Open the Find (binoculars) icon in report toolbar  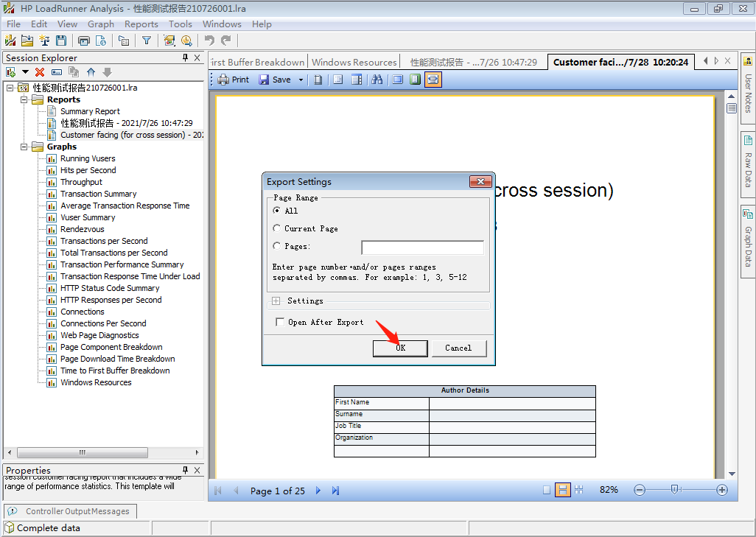click(x=377, y=80)
